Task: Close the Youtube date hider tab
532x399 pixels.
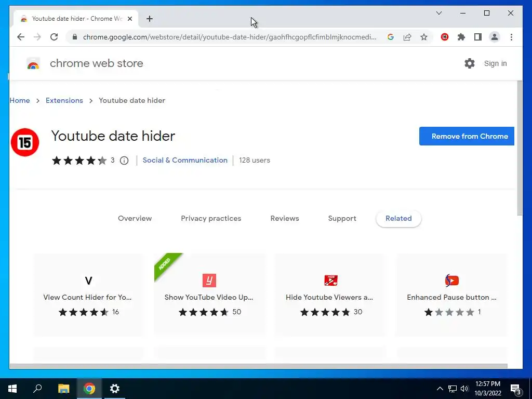Action: tap(129, 19)
